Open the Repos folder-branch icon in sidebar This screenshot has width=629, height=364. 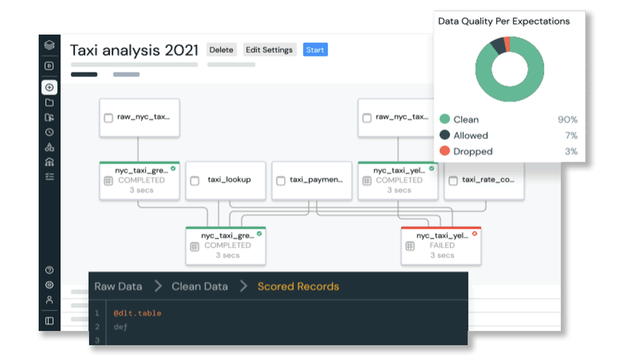tap(49, 117)
